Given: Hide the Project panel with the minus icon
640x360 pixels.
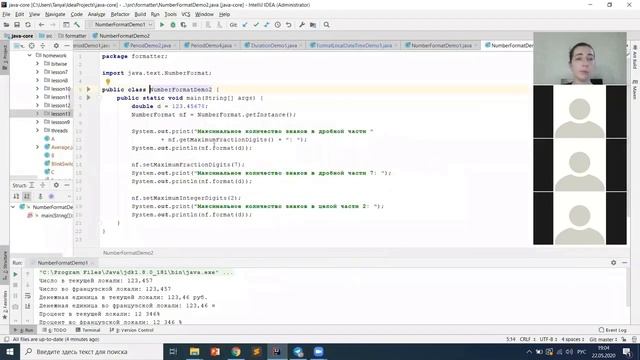Looking at the screenshot, I should click(67, 46).
